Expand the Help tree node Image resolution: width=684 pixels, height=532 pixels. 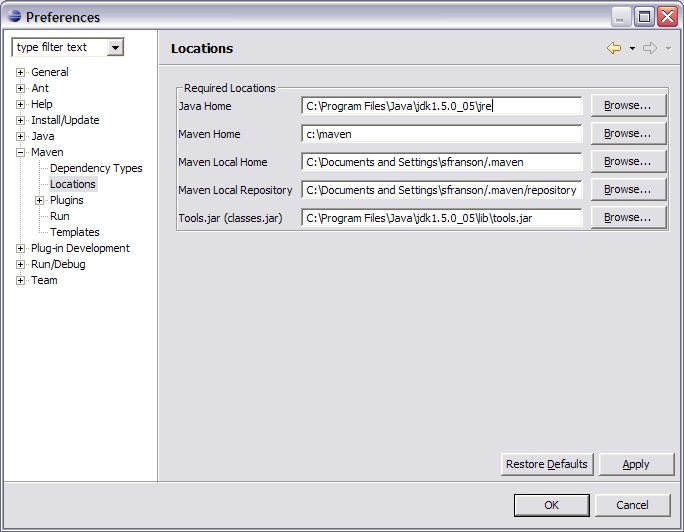pos(20,104)
